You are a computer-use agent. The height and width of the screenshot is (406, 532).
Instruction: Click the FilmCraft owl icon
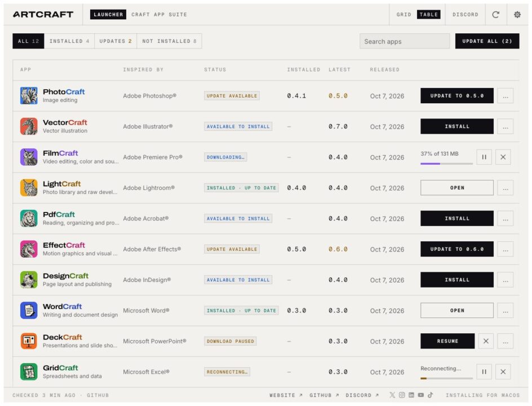[x=29, y=157]
